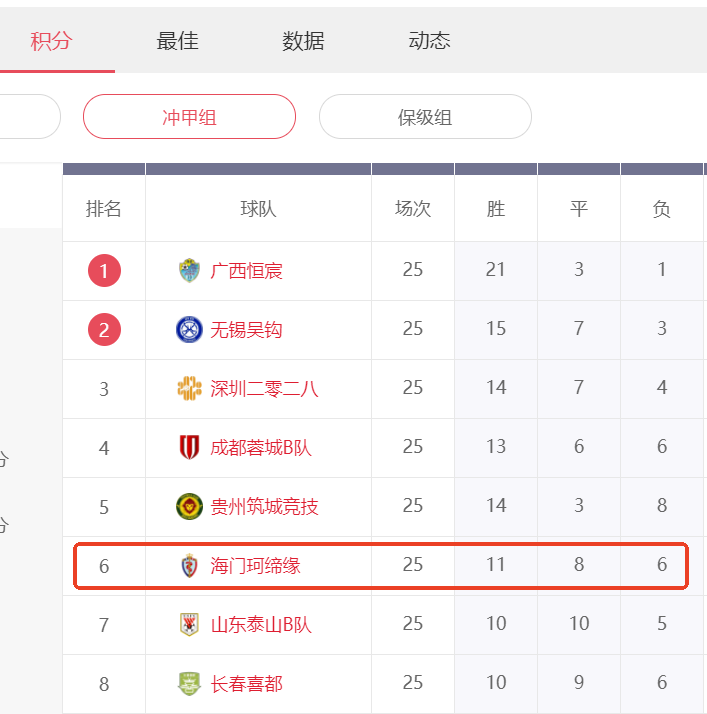Open the 数据 tab
The width and height of the screenshot is (707, 714).
click(x=303, y=41)
